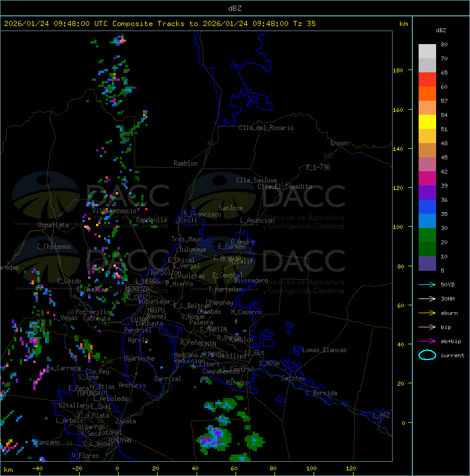Click the 'Lomas_Blancas' map label

pyautogui.click(x=324, y=350)
